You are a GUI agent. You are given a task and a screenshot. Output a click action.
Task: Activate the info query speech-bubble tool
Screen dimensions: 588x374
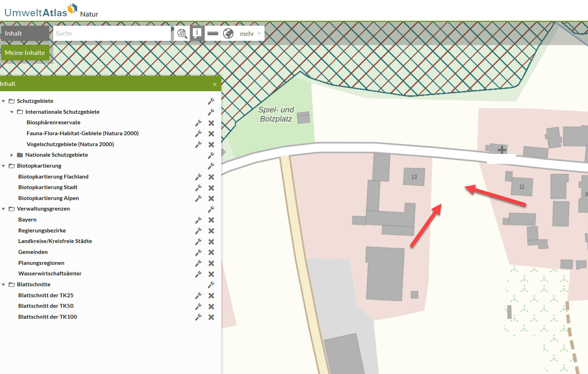pyautogui.click(x=197, y=33)
